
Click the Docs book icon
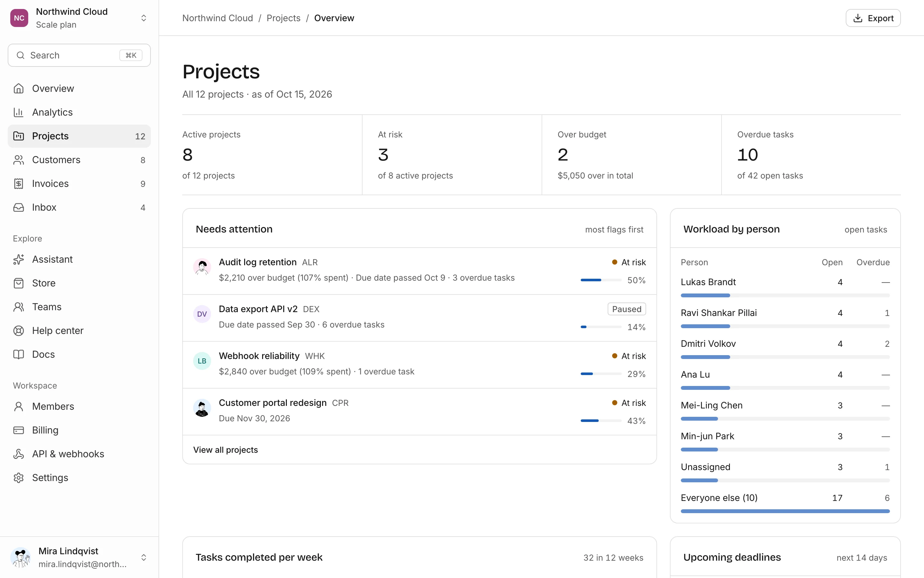[x=18, y=354]
